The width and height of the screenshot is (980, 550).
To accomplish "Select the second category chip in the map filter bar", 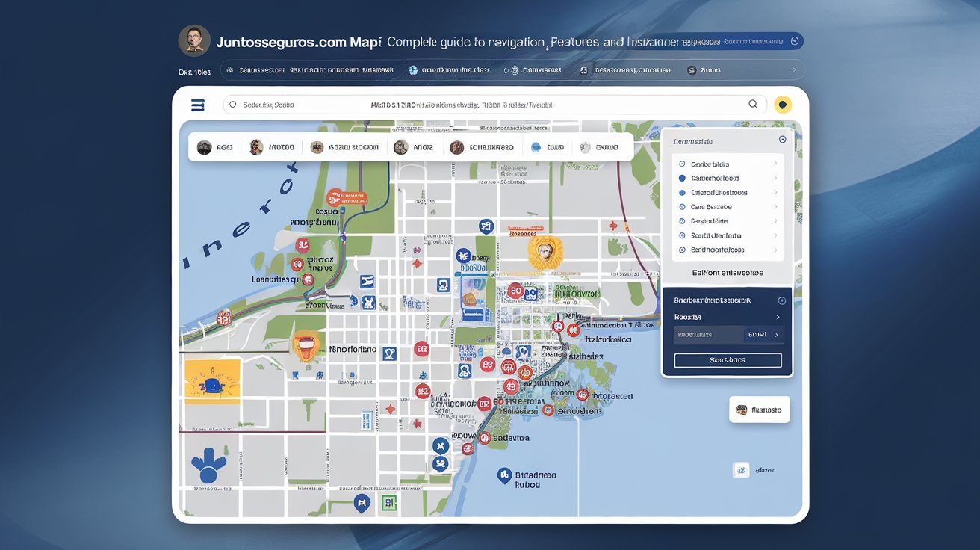I will pos(271,148).
